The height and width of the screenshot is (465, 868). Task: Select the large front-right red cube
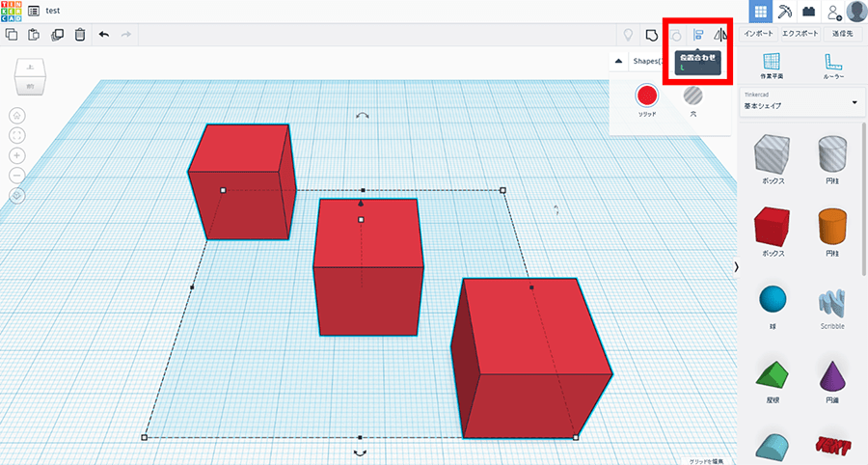point(531,360)
